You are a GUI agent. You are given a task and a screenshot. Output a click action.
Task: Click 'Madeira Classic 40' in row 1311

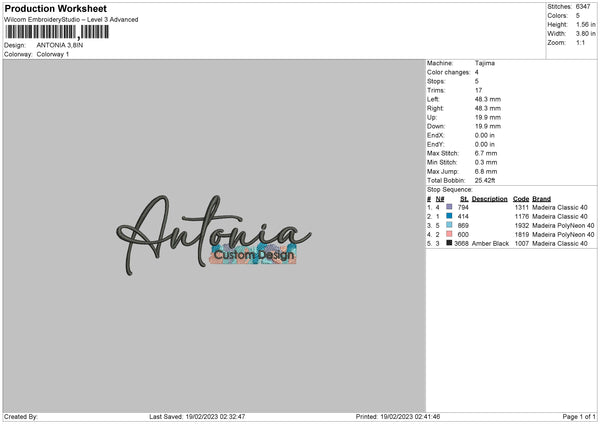pos(560,207)
